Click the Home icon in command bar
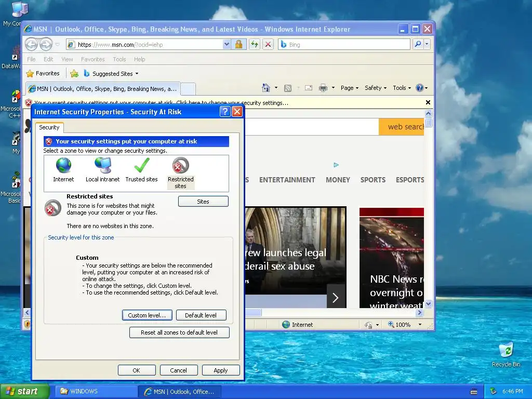532x399 pixels. pyautogui.click(x=266, y=88)
